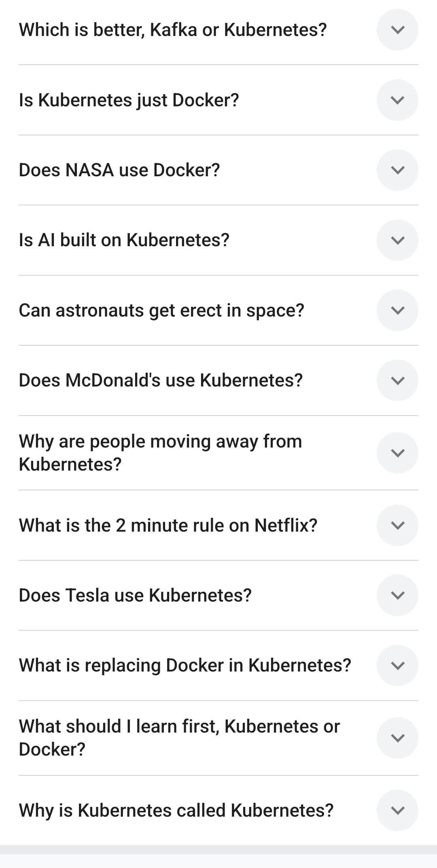Click 'Does McDonald's use Kubernetes?' question text
Screen dimensions: 437x868
pos(161,380)
